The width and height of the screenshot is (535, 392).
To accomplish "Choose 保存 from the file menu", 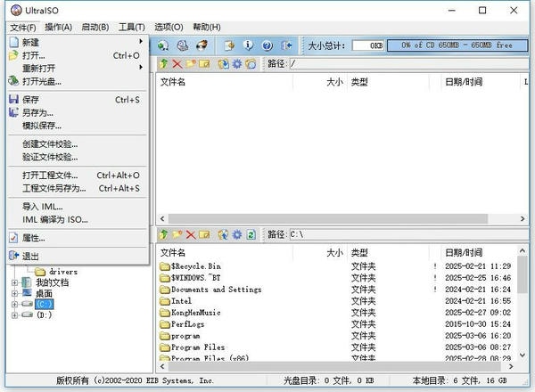I will coord(78,100).
